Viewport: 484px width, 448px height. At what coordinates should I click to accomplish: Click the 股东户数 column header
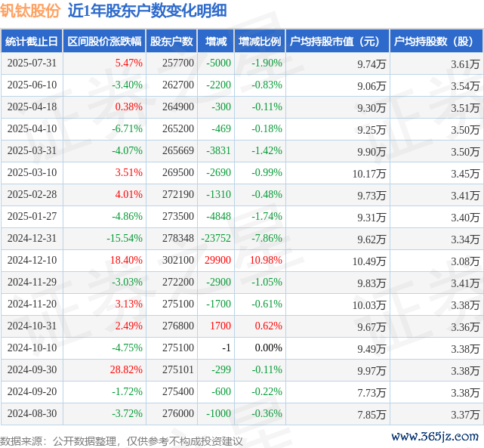[171, 41]
